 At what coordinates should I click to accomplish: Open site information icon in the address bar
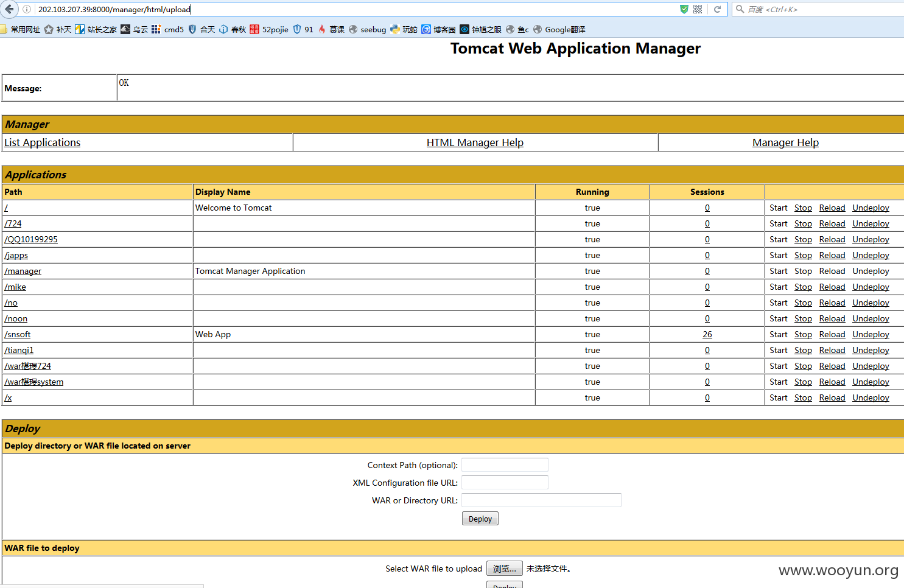coord(27,9)
